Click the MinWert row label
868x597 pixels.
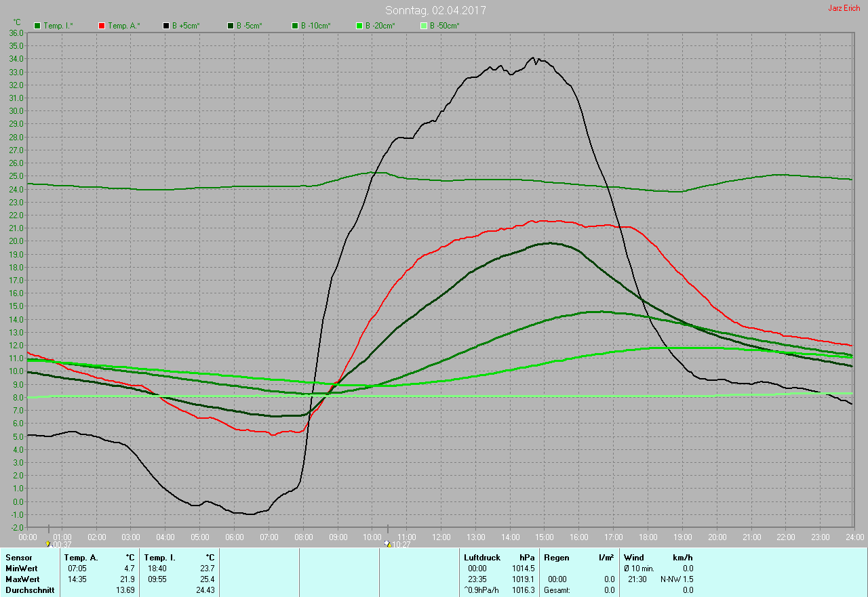click(22, 568)
